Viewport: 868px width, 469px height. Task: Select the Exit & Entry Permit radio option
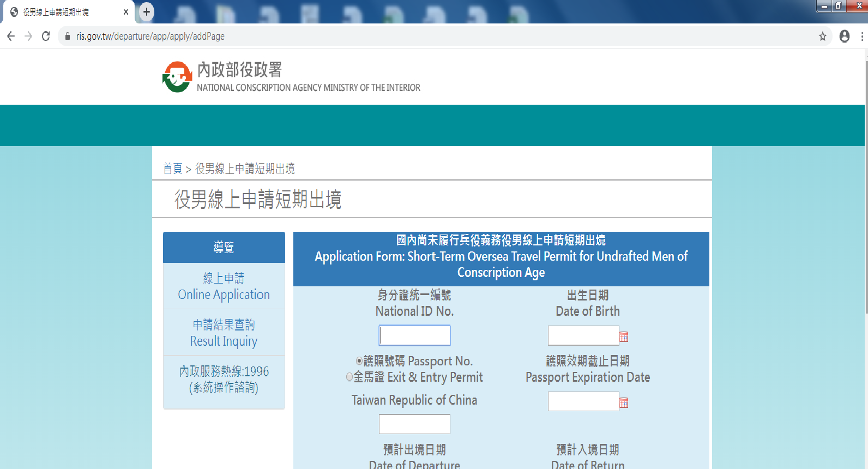(349, 377)
